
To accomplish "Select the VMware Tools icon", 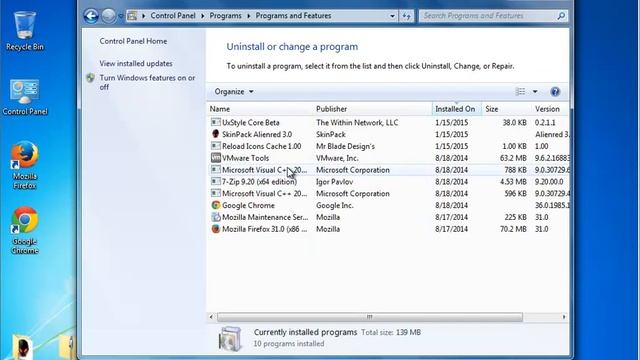I will click(216, 158).
